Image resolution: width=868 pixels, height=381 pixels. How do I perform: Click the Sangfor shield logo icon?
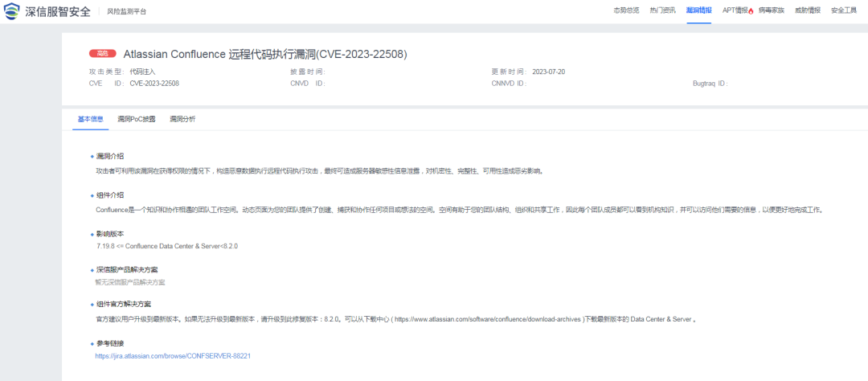point(12,11)
